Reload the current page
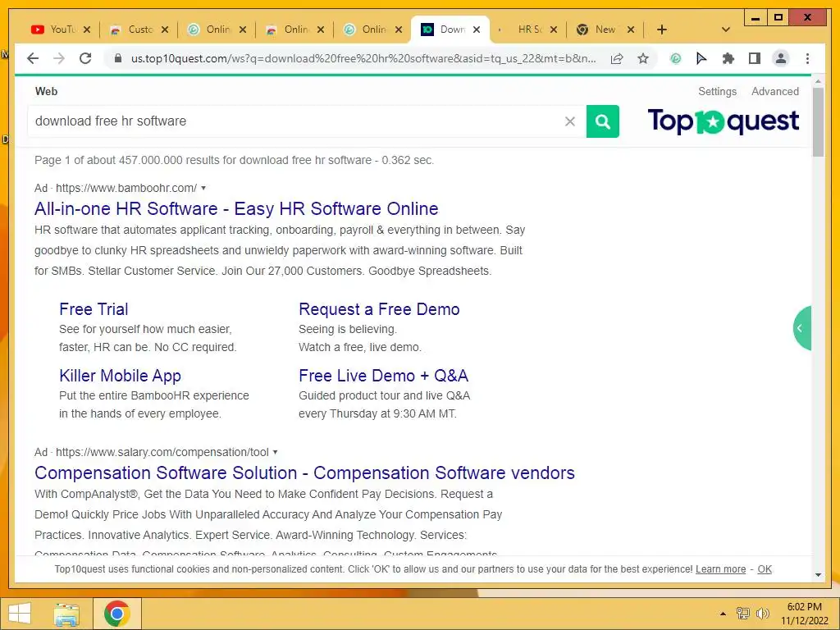This screenshot has height=630, width=840. (85, 58)
